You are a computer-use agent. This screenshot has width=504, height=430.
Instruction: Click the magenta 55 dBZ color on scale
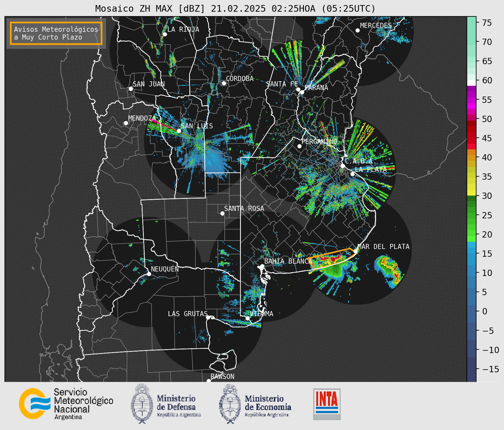coord(471,100)
